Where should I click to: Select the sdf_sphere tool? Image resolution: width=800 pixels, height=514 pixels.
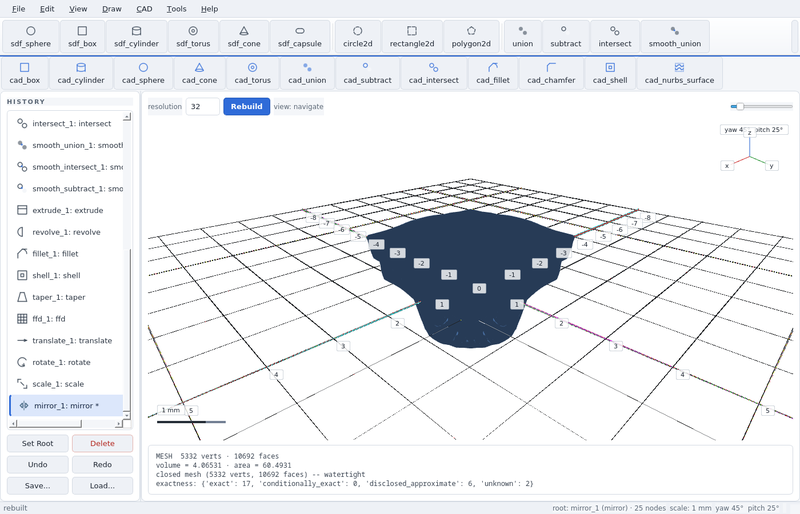pyautogui.click(x=31, y=37)
